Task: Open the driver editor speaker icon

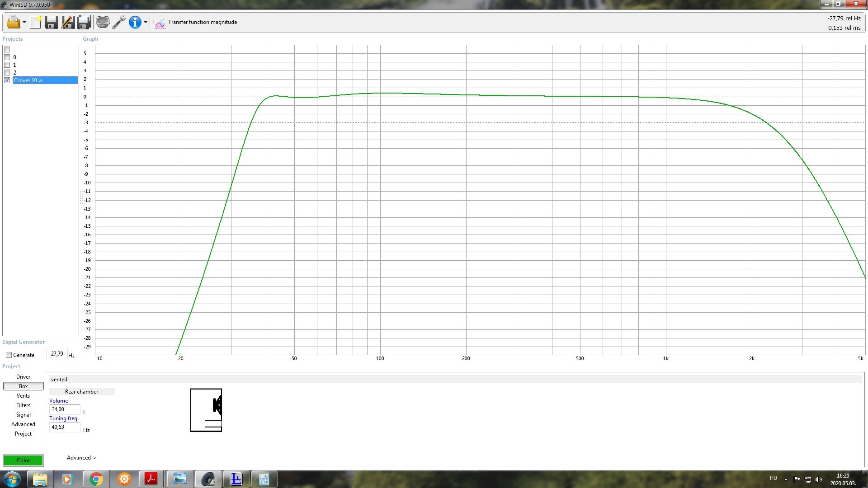Action: [x=103, y=22]
